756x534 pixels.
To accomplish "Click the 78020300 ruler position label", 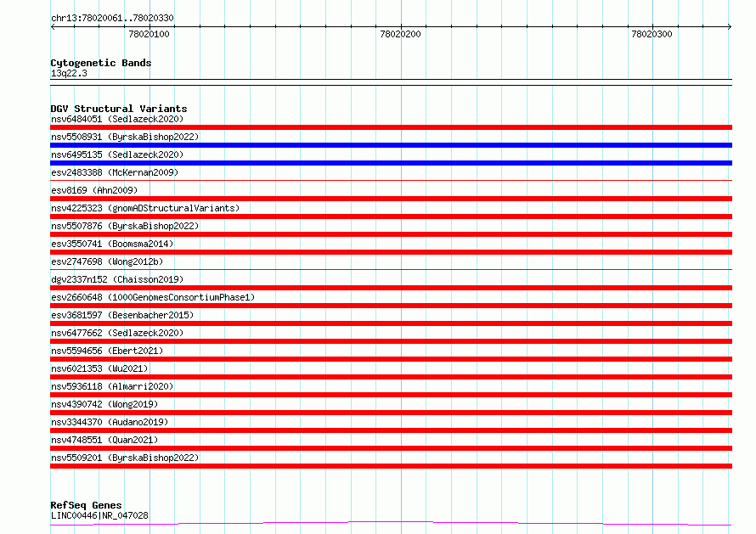I will (652, 34).
